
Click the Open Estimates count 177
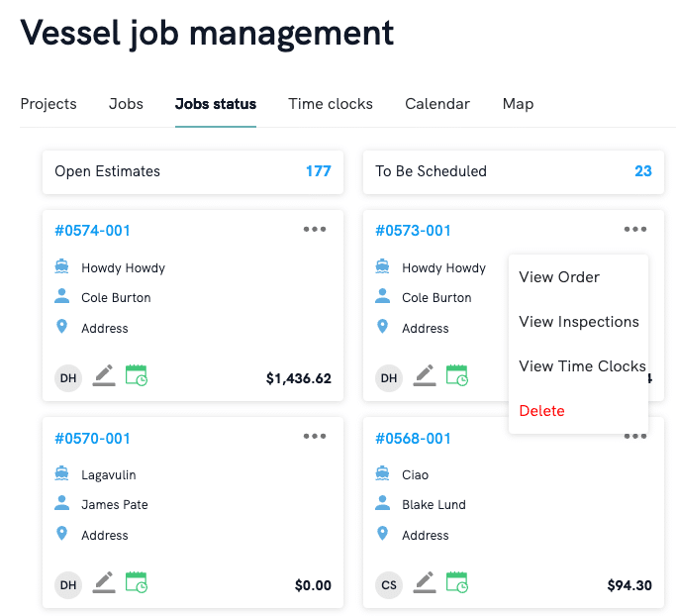click(318, 171)
